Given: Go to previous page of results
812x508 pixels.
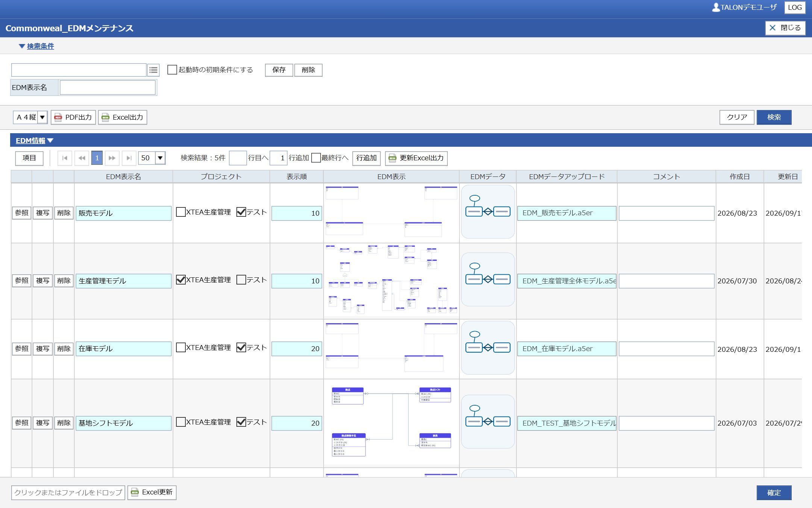Looking at the screenshot, I should (x=82, y=158).
